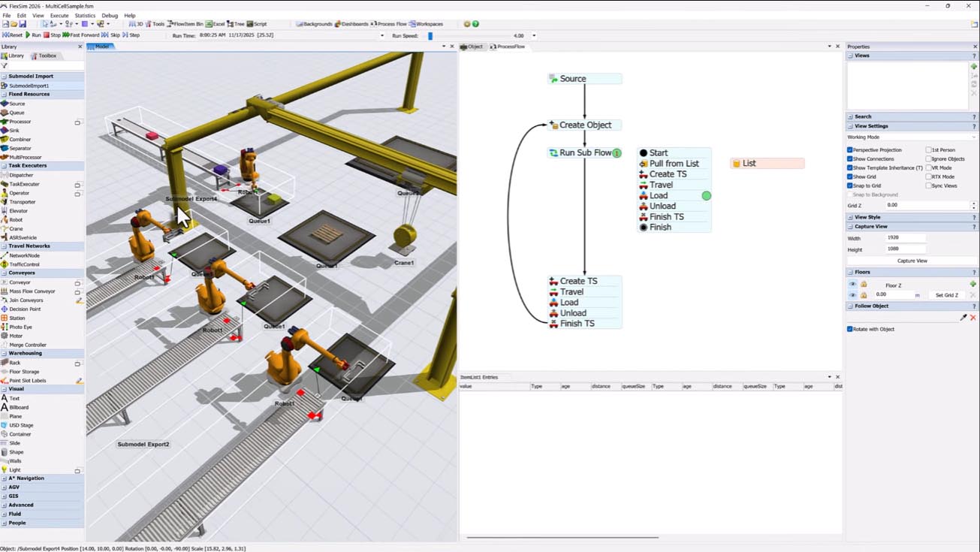Select the Robot object in the Library
Image resolution: width=980 pixels, height=552 pixels.
click(16, 220)
